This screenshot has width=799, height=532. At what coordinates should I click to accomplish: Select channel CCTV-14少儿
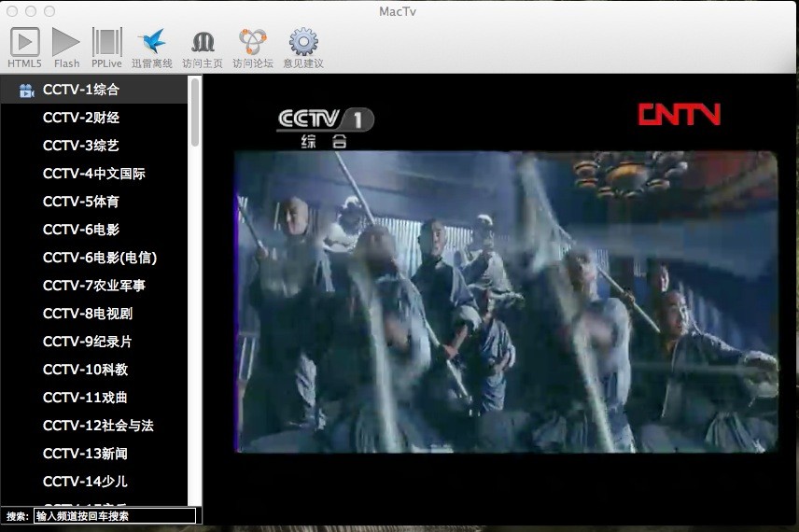85,482
